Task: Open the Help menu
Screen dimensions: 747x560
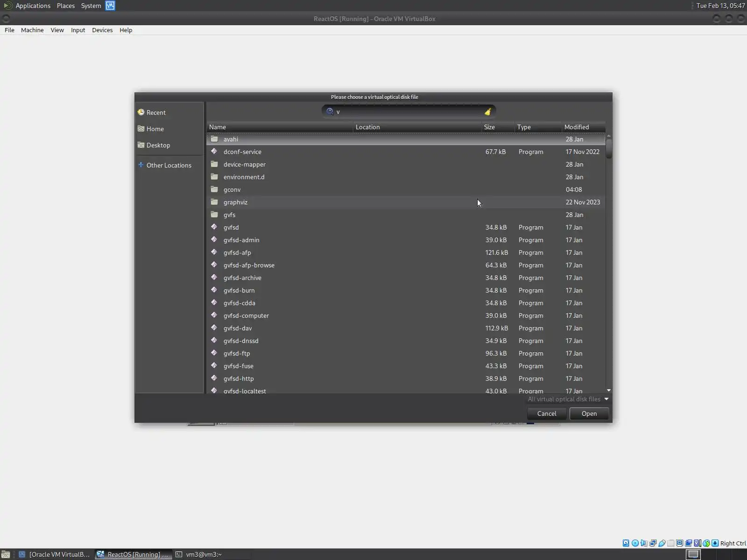Action: (x=126, y=30)
